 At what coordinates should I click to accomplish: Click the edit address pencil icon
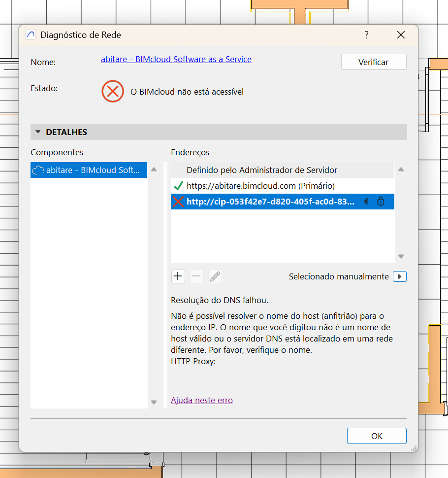point(215,276)
